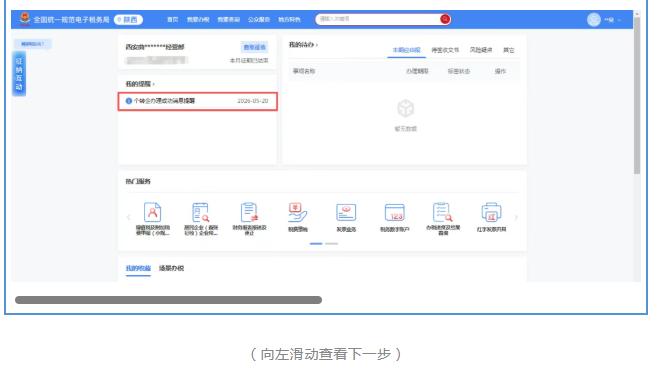Show next services with right carousel arrow
Screen dimensions: 655x368
click(516, 217)
